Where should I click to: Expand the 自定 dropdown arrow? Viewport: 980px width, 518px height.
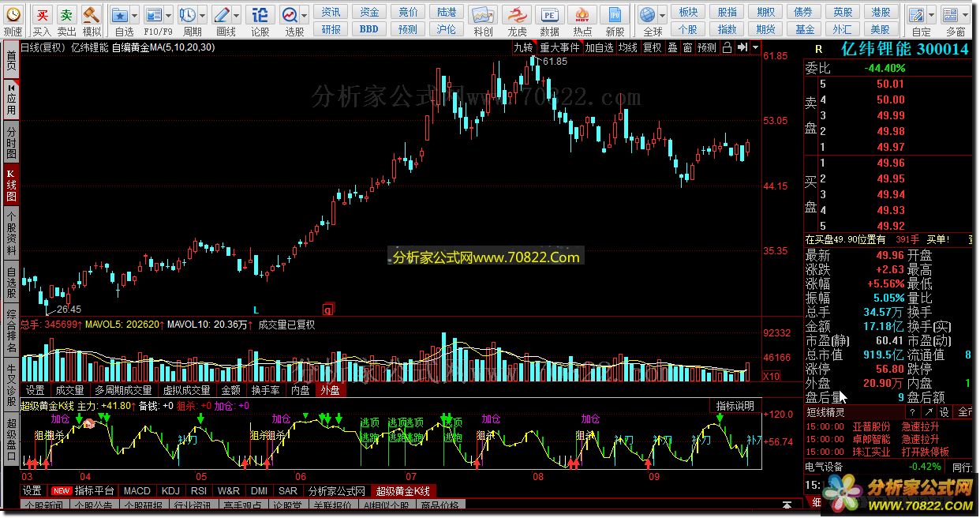tap(932, 15)
